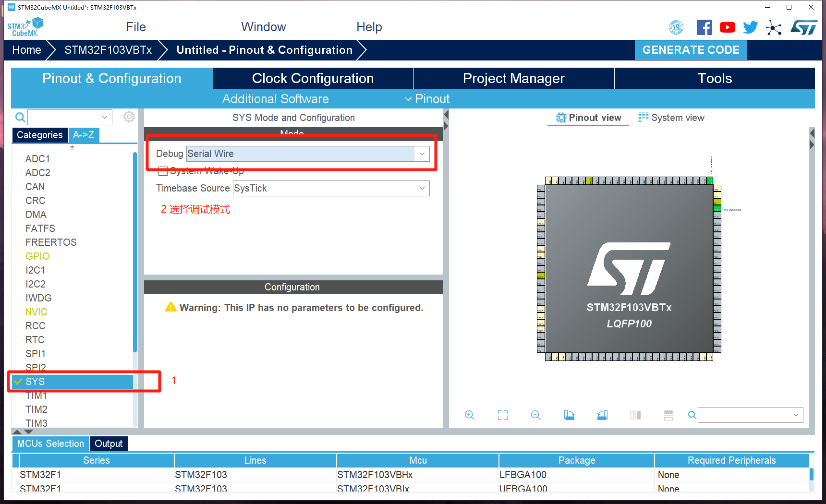Select RTC in the peripheral list
Image resolution: width=826 pixels, height=504 pixels.
[x=35, y=340]
